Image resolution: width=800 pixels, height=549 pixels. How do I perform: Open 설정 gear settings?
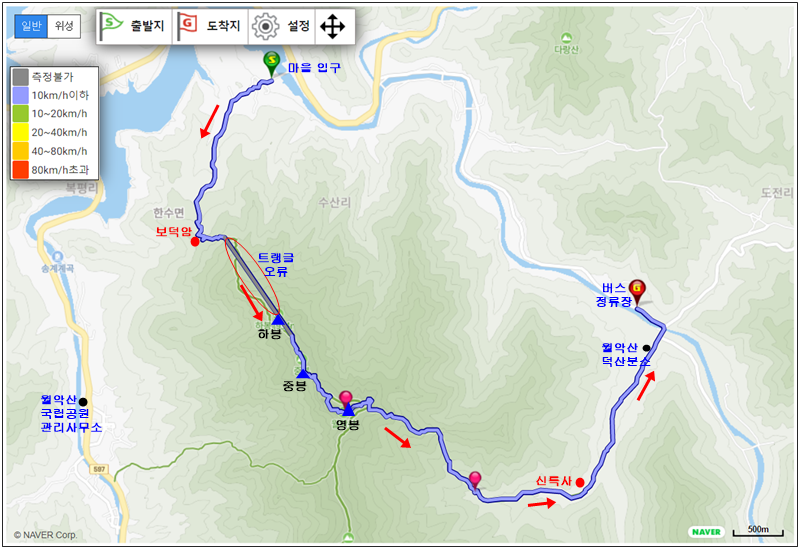click(x=281, y=26)
